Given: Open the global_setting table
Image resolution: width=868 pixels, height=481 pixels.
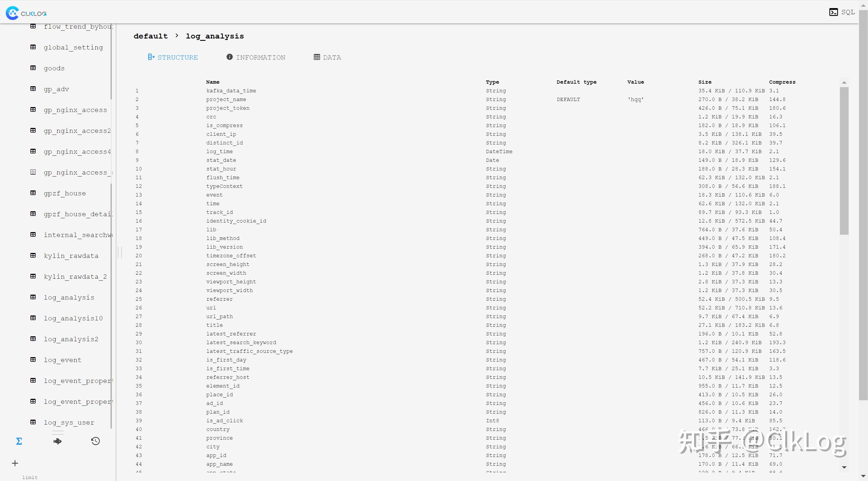Looking at the screenshot, I should coord(73,47).
